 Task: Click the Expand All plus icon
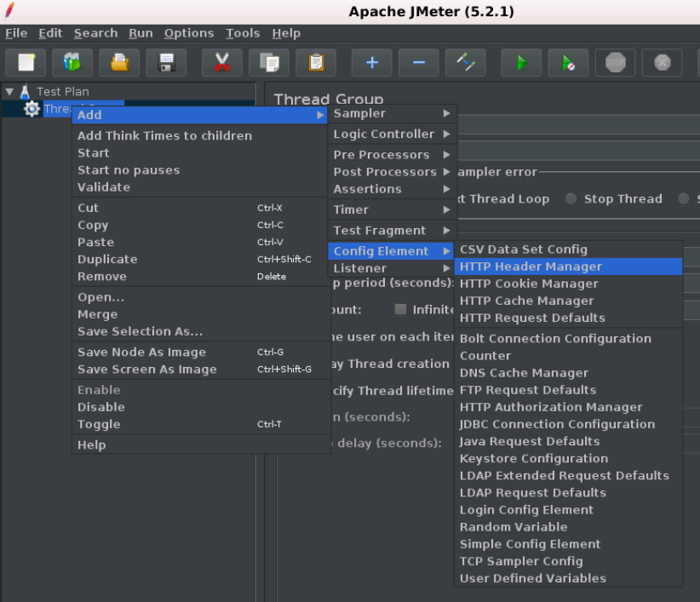[372, 62]
